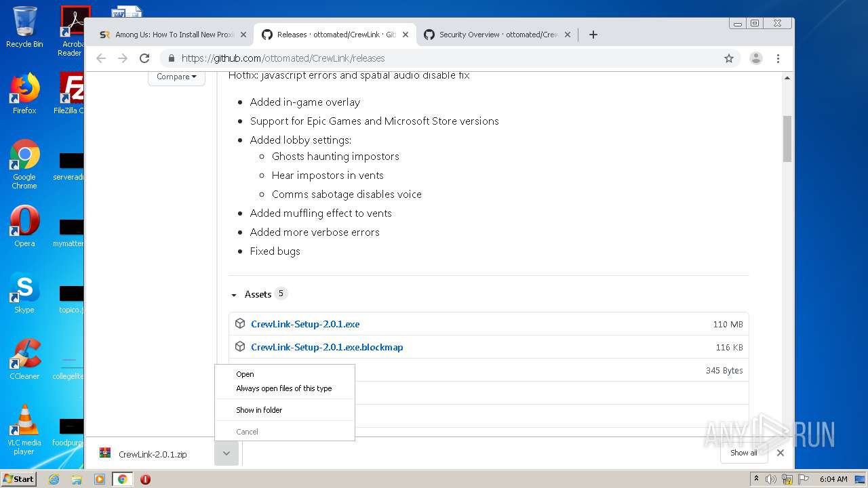Image resolution: width=868 pixels, height=488 pixels.
Task: Open the volume control in system tray
Action: click(771, 479)
